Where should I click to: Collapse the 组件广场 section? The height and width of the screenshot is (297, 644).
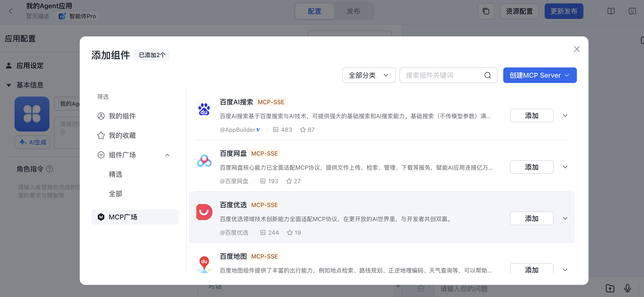(167, 155)
